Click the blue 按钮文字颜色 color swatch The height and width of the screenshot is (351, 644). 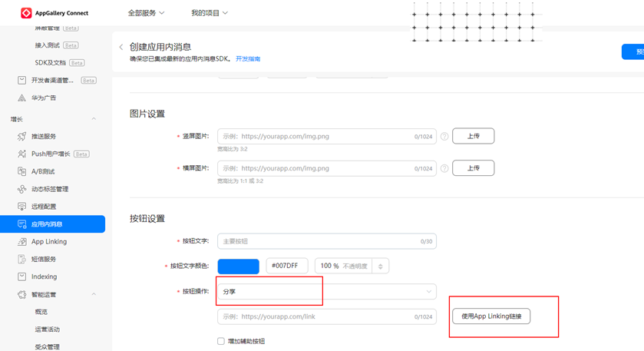pos(238,266)
